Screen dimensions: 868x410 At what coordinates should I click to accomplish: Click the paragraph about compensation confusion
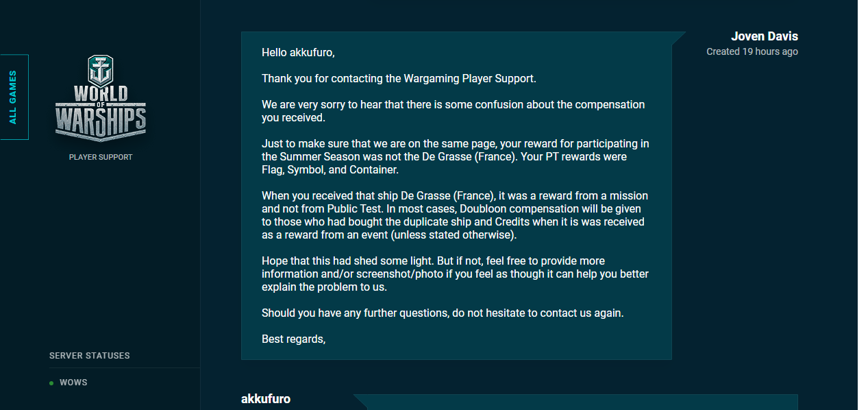pyautogui.click(x=454, y=111)
